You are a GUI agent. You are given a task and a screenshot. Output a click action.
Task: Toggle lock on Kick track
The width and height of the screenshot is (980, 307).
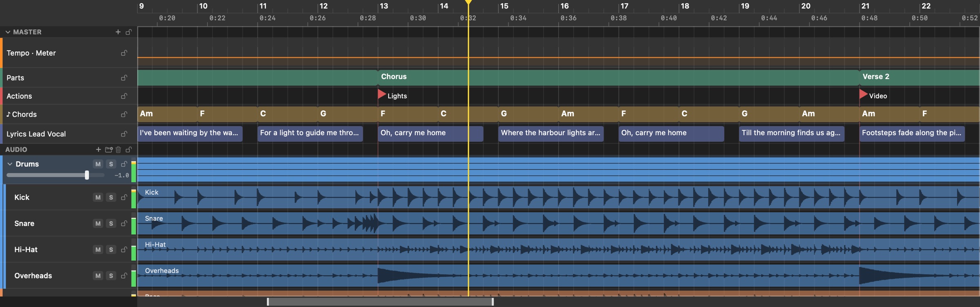[x=124, y=197]
